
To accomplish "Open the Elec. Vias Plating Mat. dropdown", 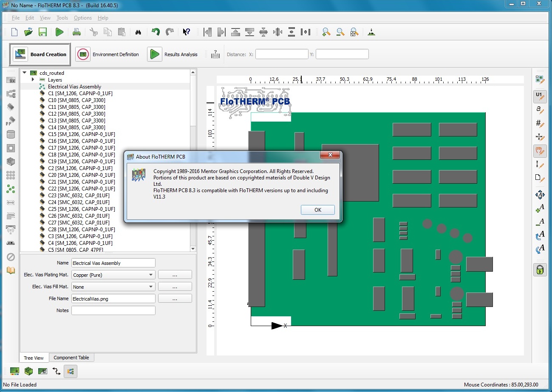I will point(113,275).
